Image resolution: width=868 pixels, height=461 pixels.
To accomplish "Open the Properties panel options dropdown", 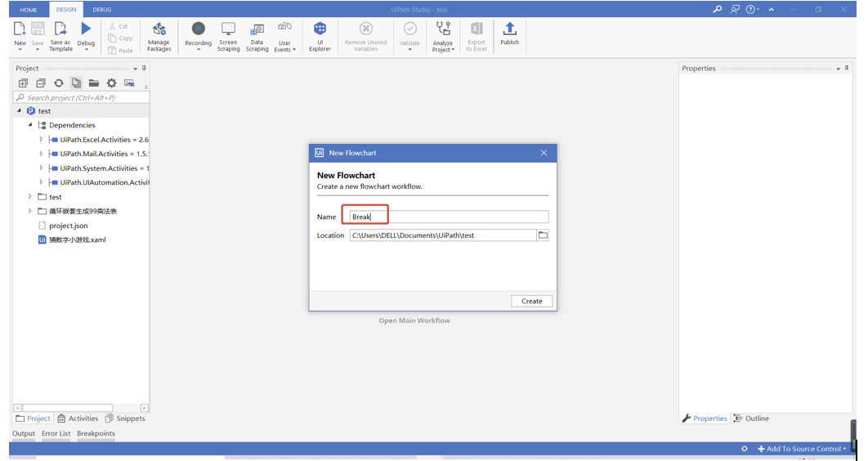I will coord(838,69).
